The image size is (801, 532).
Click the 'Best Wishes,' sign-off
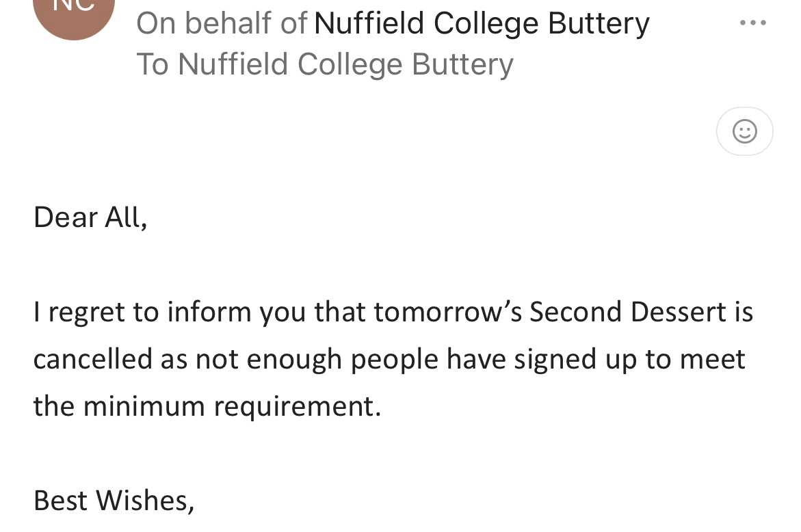pos(114,501)
